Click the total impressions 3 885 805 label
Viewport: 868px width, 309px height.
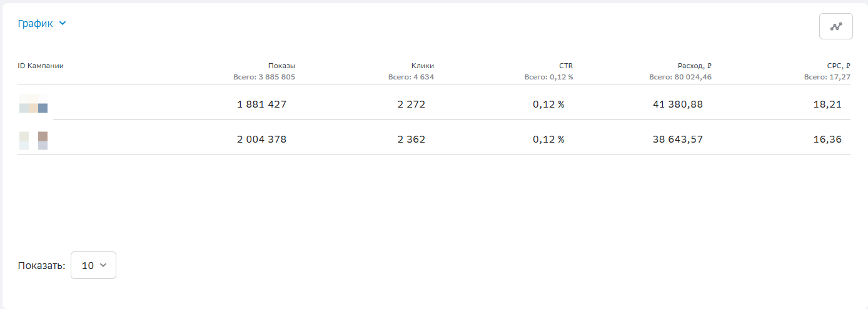coord(263,78)
